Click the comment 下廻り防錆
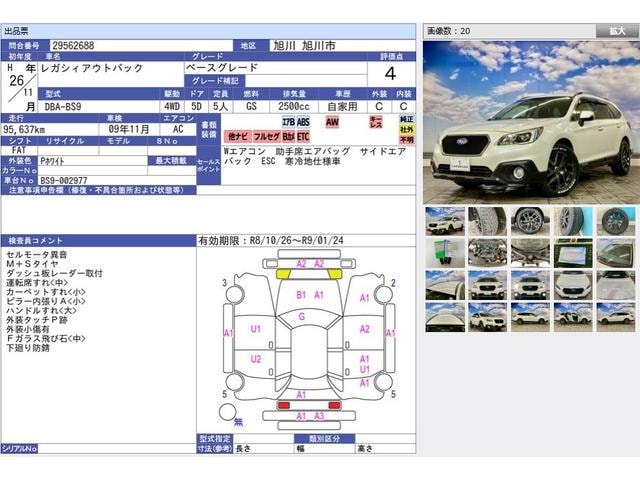 tap(28, 348)
